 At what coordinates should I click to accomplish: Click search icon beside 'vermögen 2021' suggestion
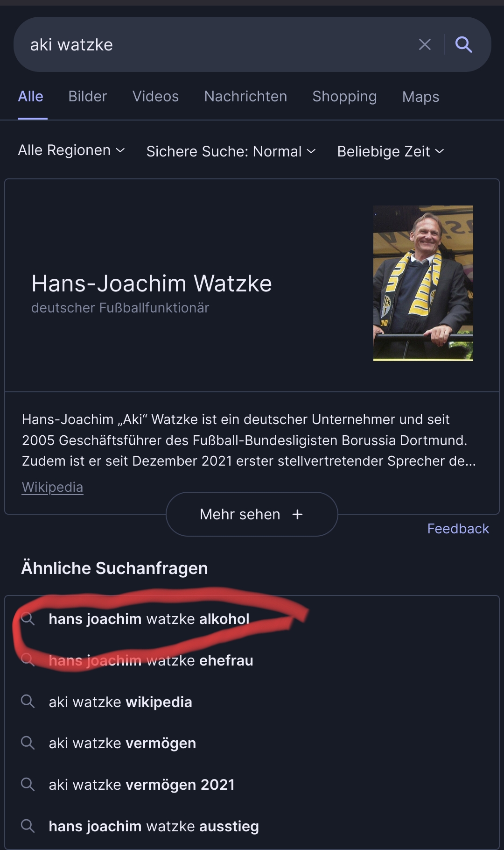28,785
